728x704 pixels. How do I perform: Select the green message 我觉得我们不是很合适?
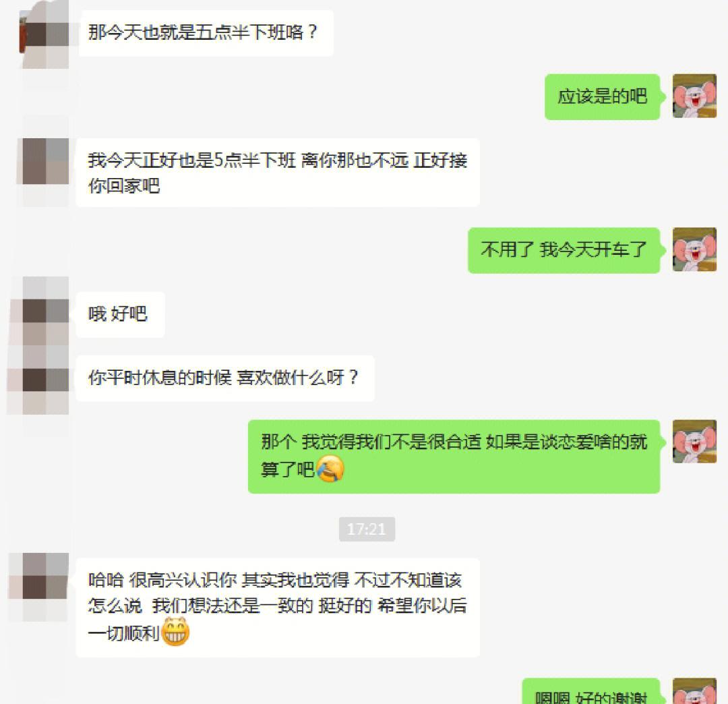point(454,457)
